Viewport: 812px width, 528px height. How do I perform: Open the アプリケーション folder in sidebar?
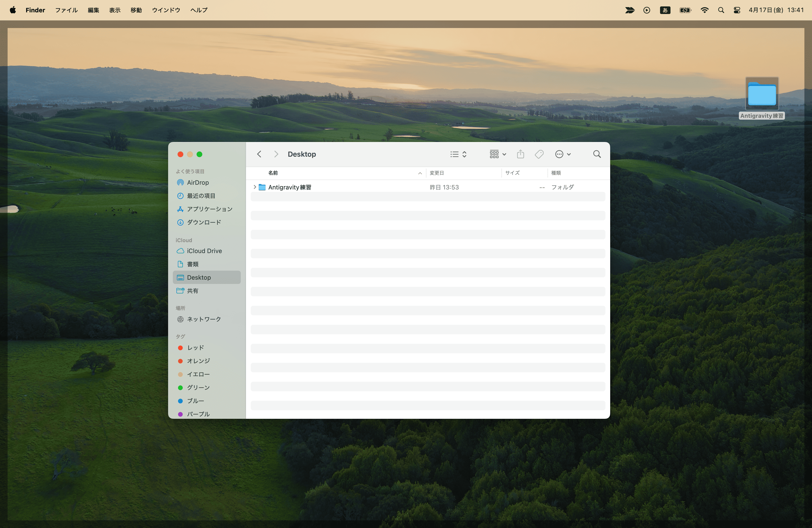209,209
